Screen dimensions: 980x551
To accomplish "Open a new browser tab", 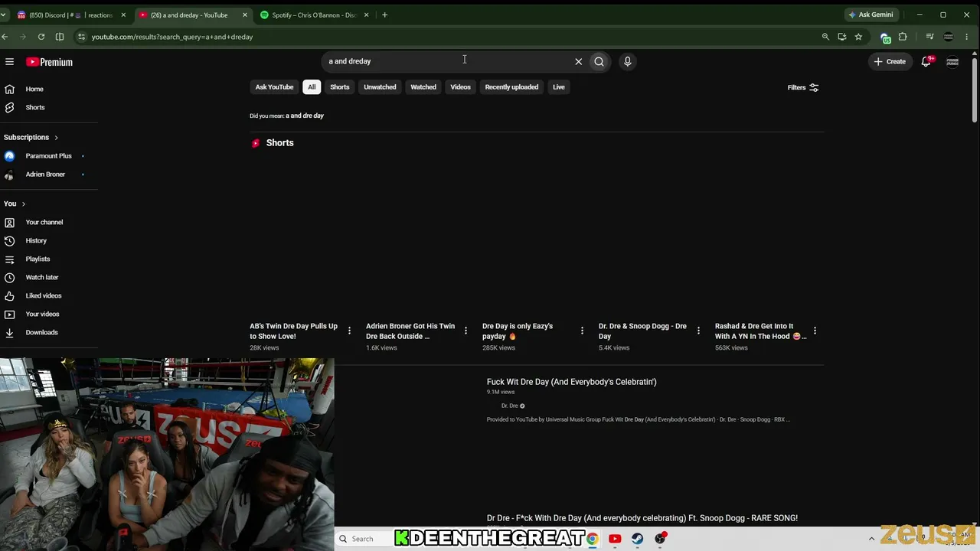I will (x=384, y=15).
